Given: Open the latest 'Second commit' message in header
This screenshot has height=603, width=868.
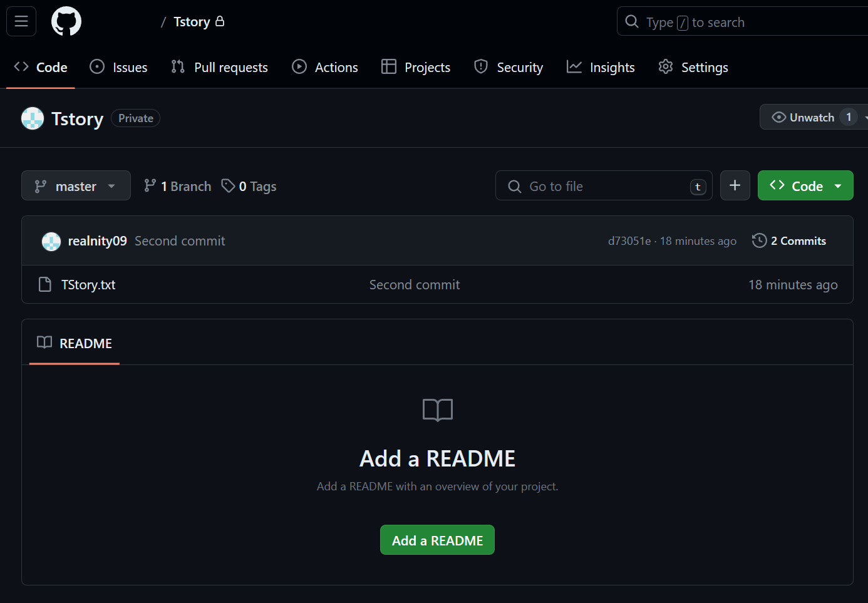Looking at the screenshot, I should click(x=180, y=241).
